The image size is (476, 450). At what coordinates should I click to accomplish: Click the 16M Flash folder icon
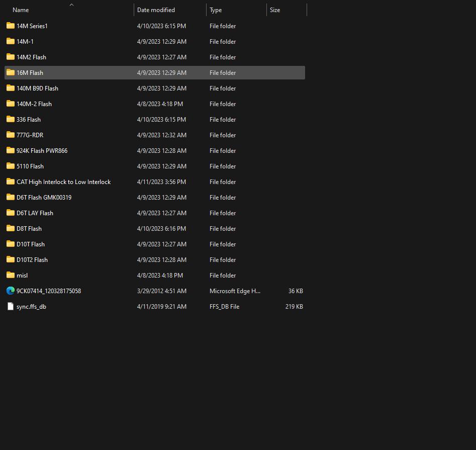[10, 72]
